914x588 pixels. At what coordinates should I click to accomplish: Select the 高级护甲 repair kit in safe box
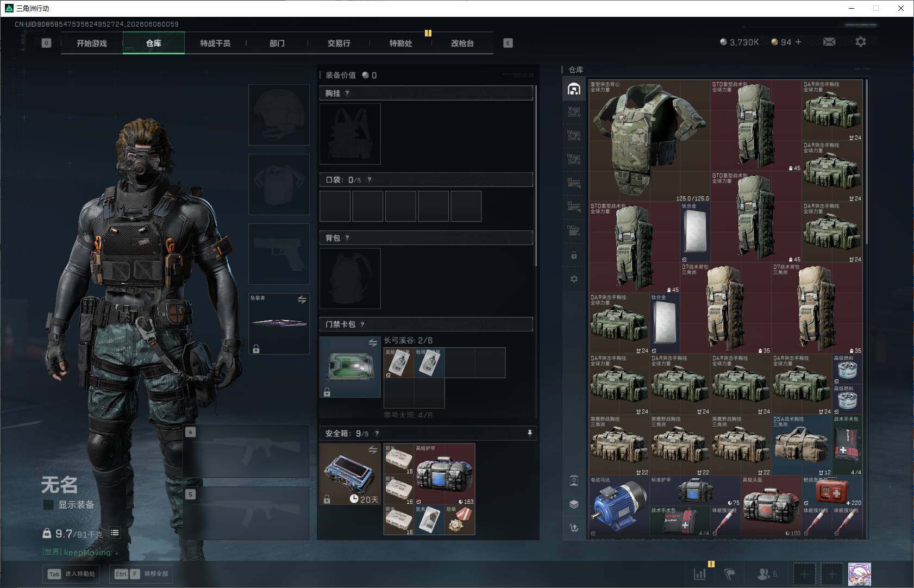coord(445,474)
